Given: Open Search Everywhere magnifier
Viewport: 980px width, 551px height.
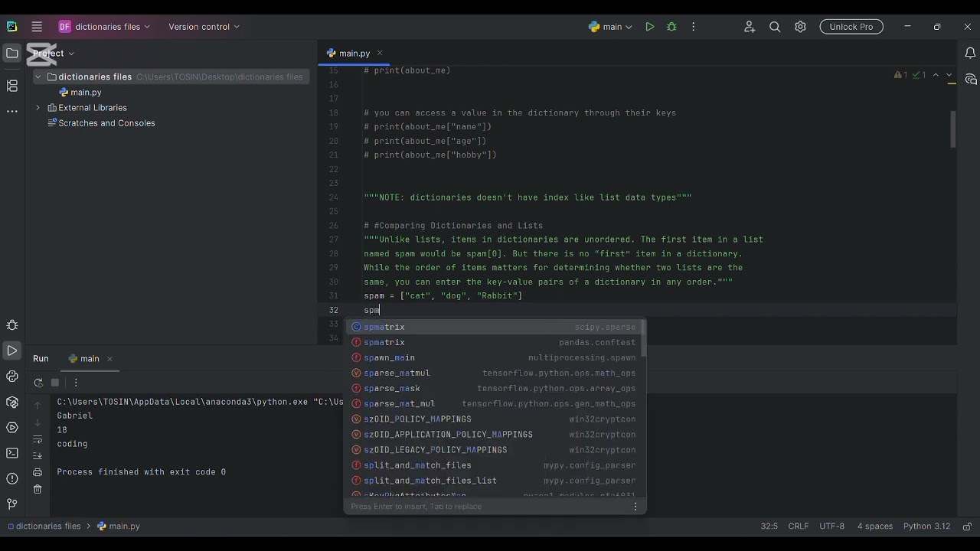Looking at the screenshot, I should coord(775,27).
